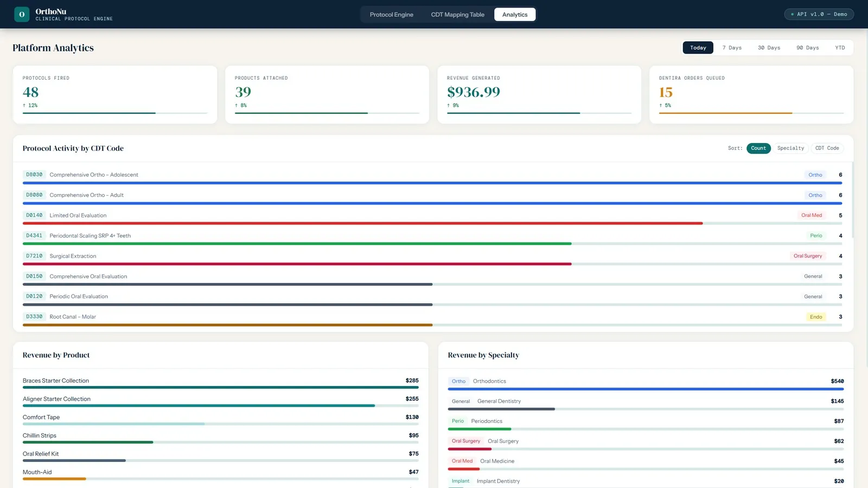Click the Perio badge on D4341 row
Screen dimensions: 868x488
(x=816, y=235)
